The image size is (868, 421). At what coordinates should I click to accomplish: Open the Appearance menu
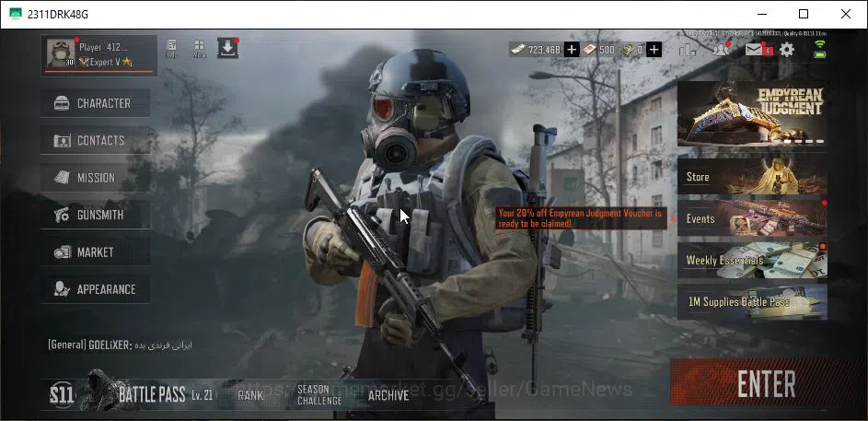95,289
